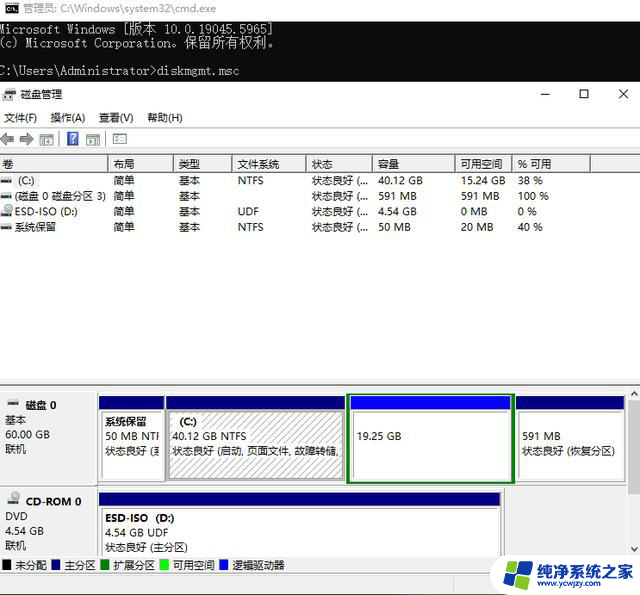Sort by the 可用空间 column header
Image resolution: width=640 pixels, height=595 pixels.
pos(484,164)
